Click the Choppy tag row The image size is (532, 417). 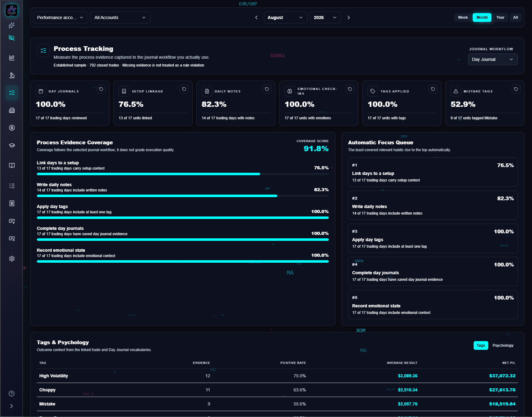pyautogui.click(x=277, y=390)
